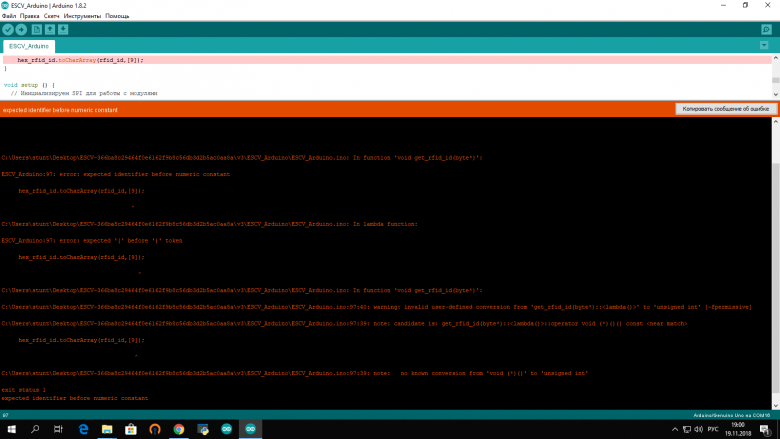Click the highlighted hex_rfid_id.toCharArray code line
The height and width of the screenshot is (439, 780).
387,60
